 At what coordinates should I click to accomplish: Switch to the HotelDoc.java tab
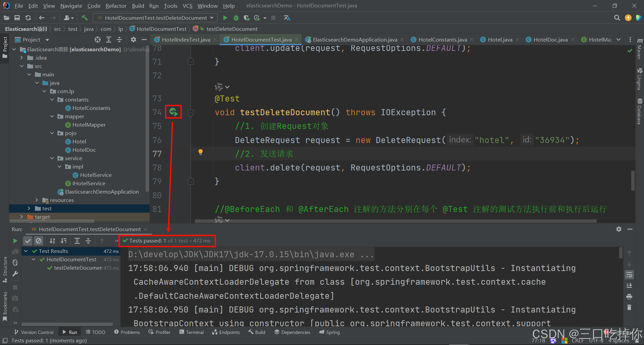click(550, 40)
